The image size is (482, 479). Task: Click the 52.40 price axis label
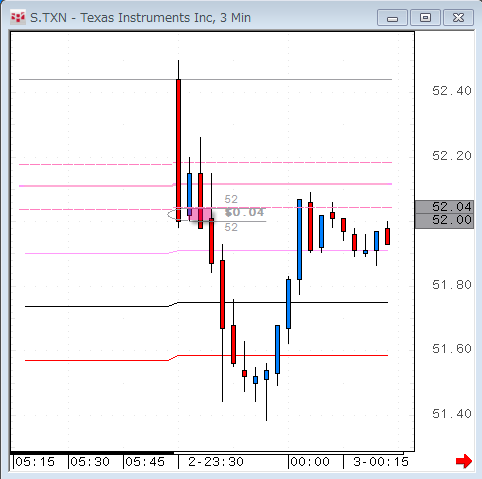(x=452, y=91)
